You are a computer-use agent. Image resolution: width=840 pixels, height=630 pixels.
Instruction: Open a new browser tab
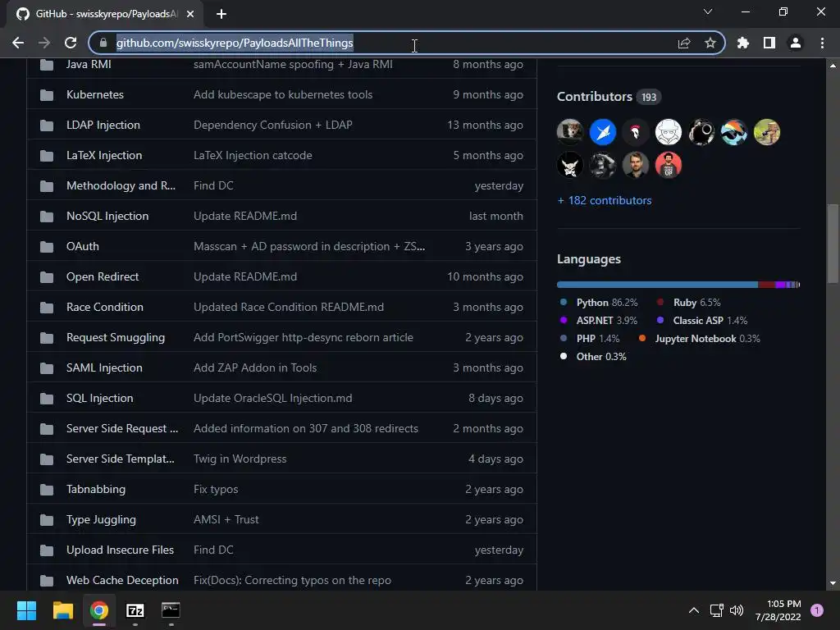pos(221,14)
